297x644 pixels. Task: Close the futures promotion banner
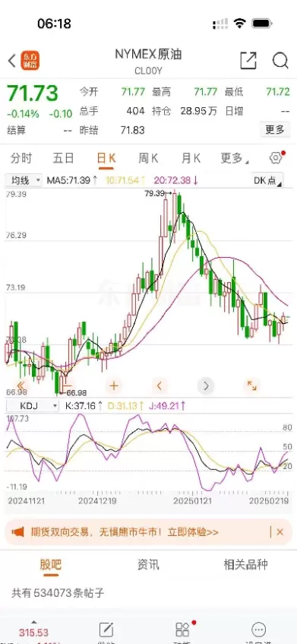point(280,532)
